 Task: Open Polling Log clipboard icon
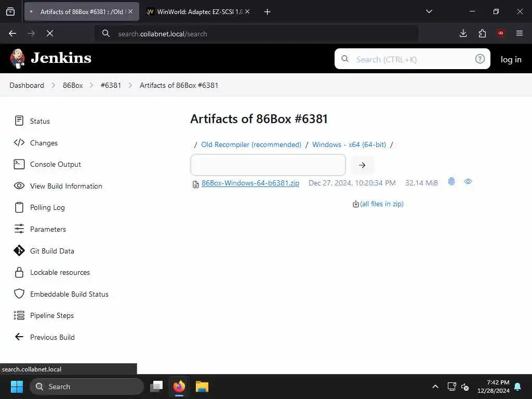(x=19, y=207)
